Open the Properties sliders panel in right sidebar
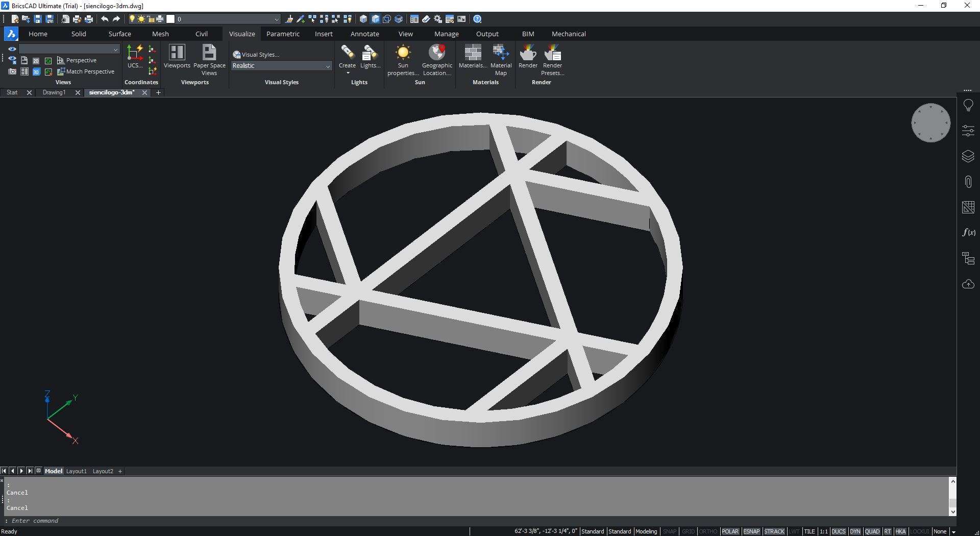Image resolution: width=980 pixels, height=536 pixels. click(x=968, y=131)
